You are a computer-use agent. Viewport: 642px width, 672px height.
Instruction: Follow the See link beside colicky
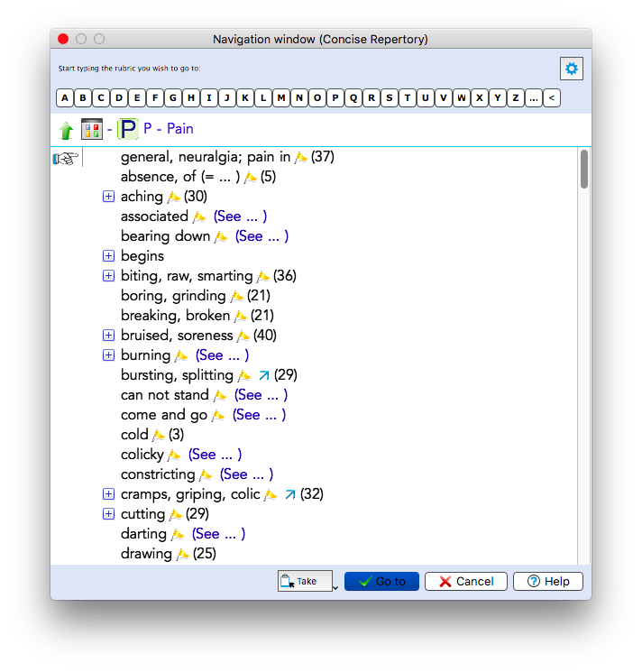pos(215,455)
